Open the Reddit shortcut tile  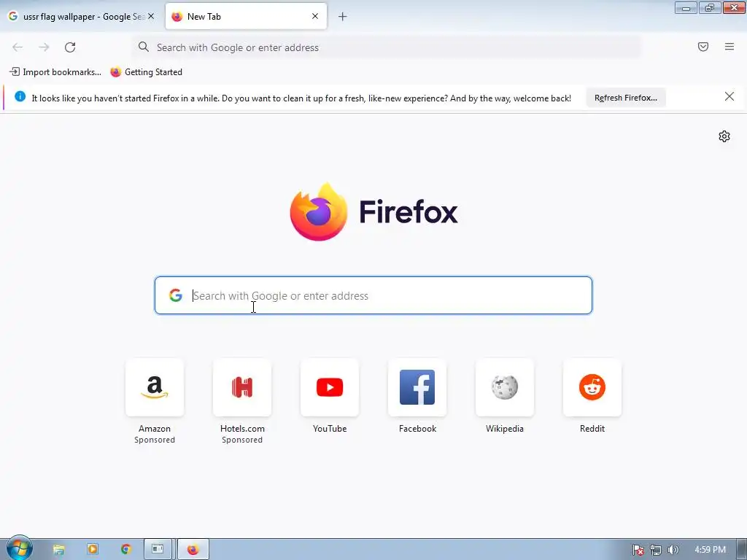click(x=592, y=388)
